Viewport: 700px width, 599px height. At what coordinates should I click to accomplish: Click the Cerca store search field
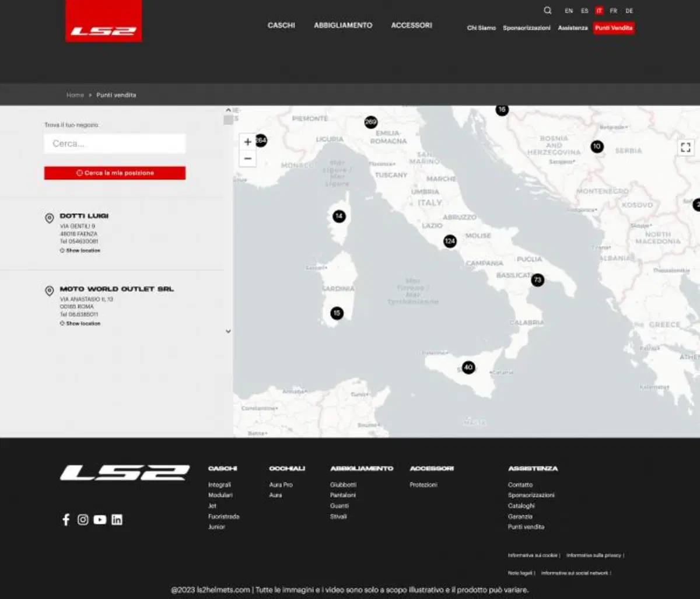click(x=115, y=143)
